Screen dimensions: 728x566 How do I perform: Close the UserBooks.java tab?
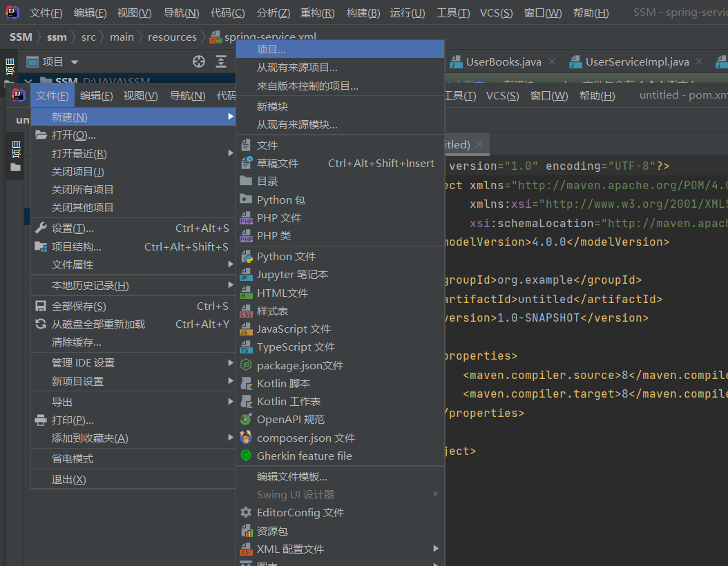(x=552, y=61)
